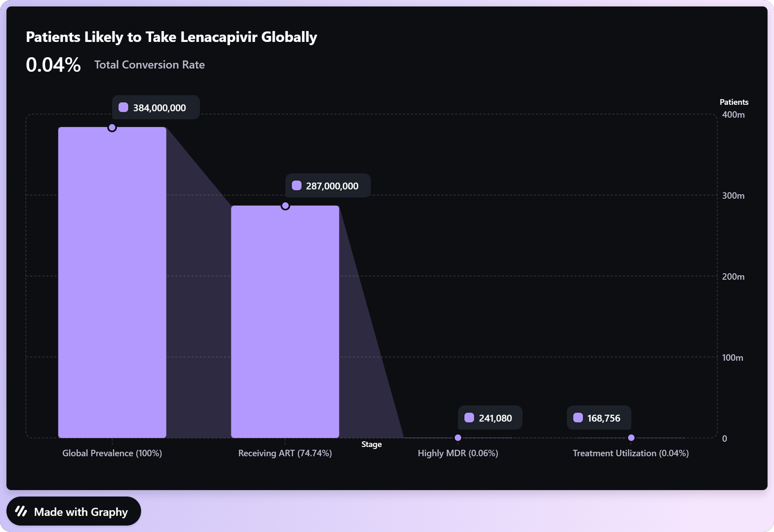Click the chart title Patients Likely to Take Lenacapivir
This screenshot has height=532, width=774.
coord(171,37)
